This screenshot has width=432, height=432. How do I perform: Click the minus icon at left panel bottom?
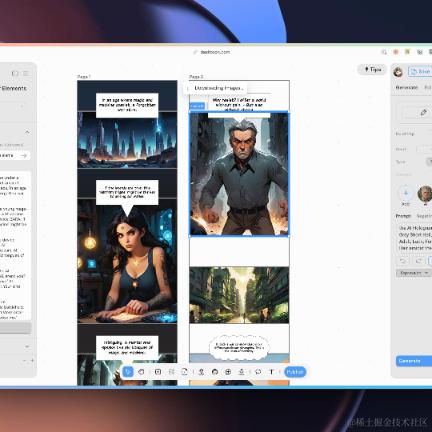point(24,361)
